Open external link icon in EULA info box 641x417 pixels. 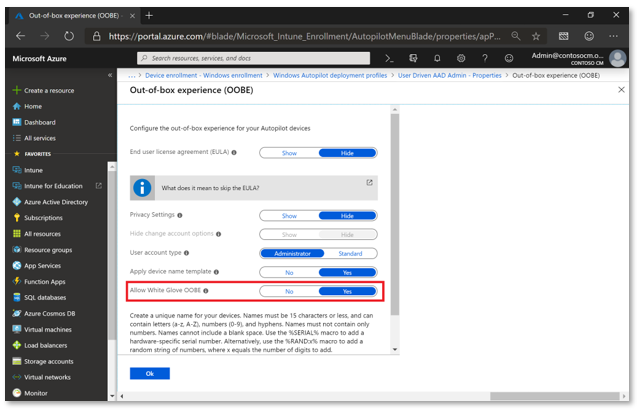click(369, 182)
